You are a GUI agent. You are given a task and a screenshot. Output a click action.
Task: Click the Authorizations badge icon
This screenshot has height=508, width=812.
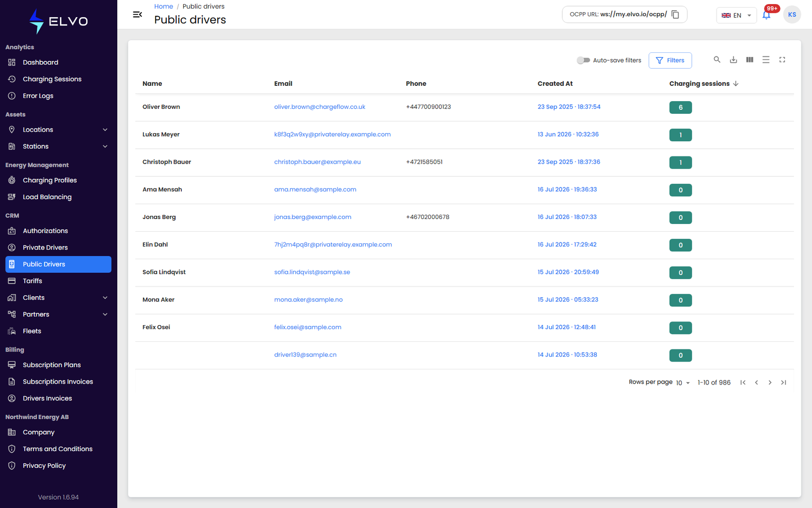click(12, 231)
